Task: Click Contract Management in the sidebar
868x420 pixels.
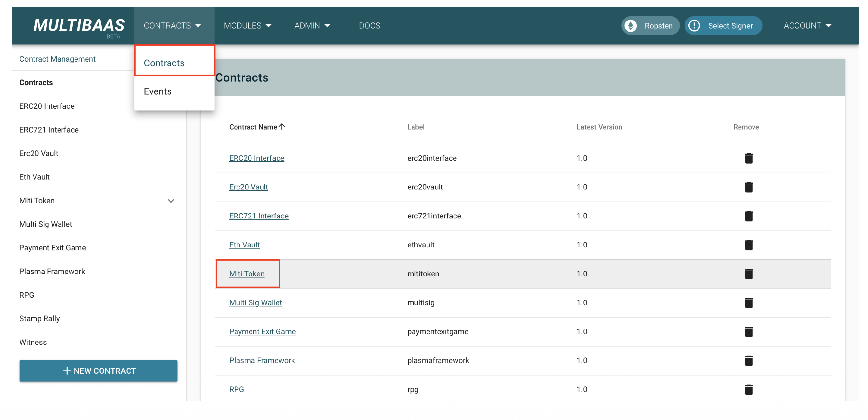Action: pos(57,59)
